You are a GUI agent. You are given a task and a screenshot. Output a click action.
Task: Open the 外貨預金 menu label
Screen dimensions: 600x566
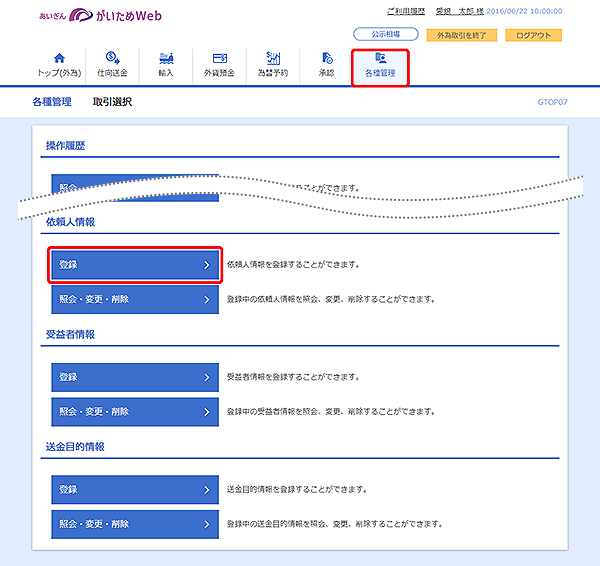click(x=219, y=73)
